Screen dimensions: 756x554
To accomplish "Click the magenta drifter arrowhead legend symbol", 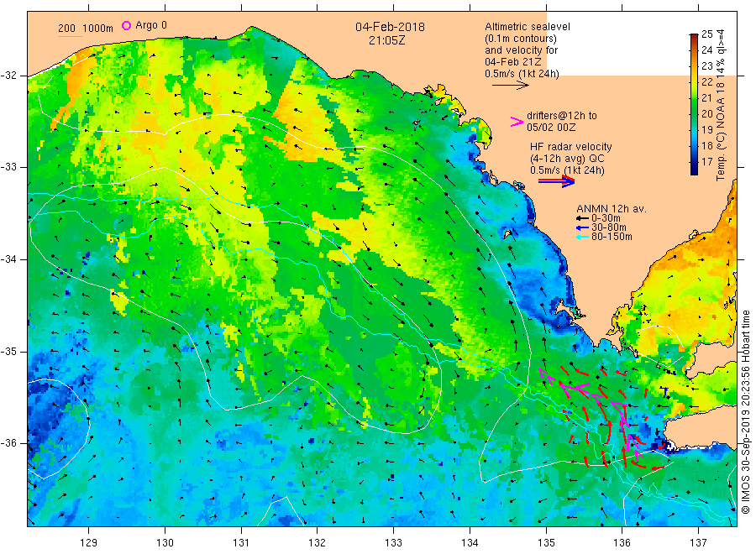I will click(x=517, y=122).
